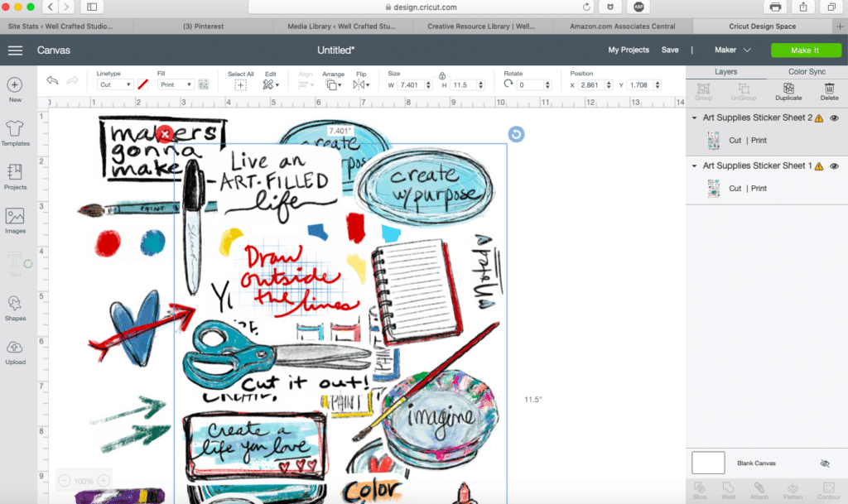Click the rotate handle on the selected image
848x504 pixels.
tap(516, 134)
